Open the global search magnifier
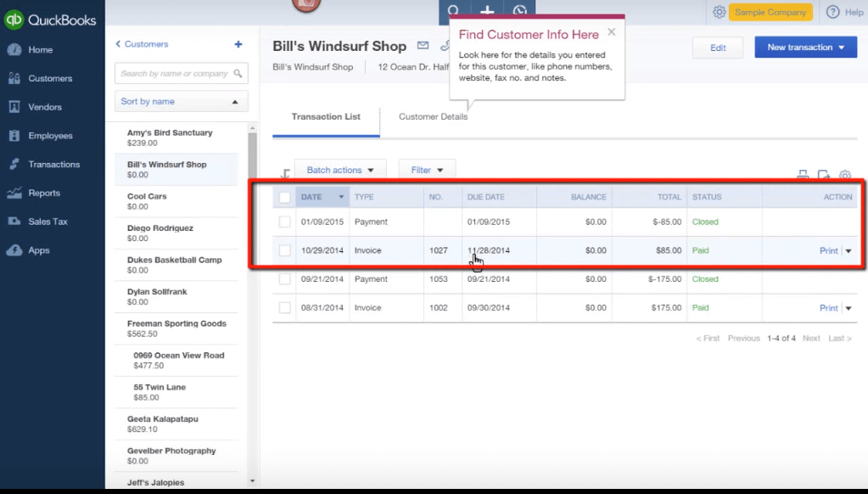 454,11
